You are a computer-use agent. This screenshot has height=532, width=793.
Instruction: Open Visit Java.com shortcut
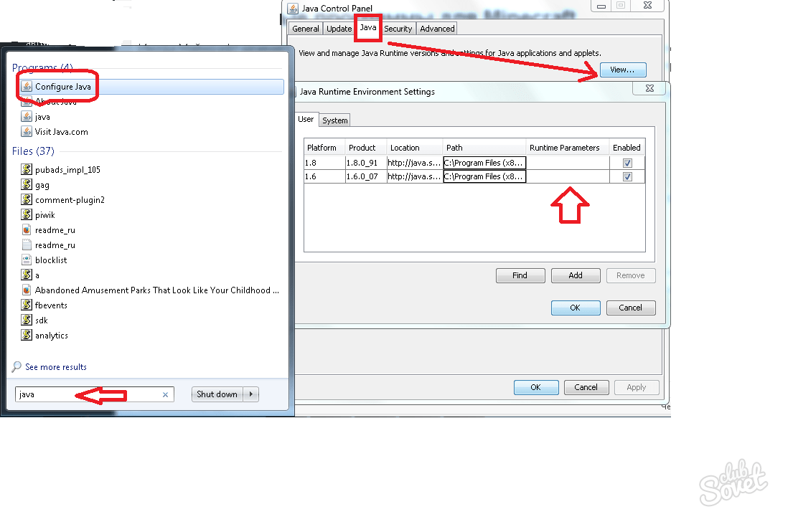61,132
